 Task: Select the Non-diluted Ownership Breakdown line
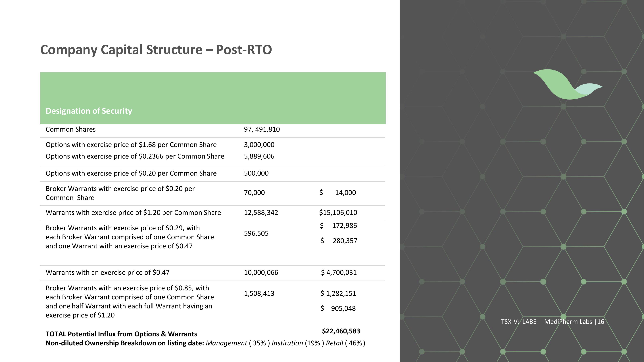pyautogui.click(x=205, y=343)
